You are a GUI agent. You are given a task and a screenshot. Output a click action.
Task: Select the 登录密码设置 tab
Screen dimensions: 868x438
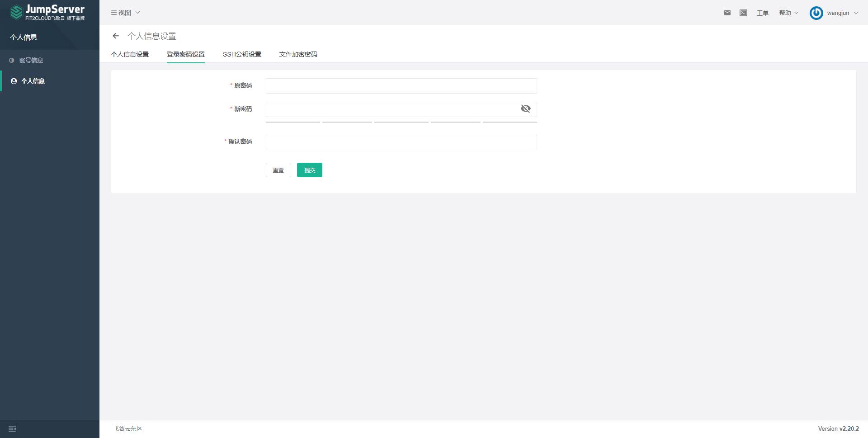(x=186, y=54)
